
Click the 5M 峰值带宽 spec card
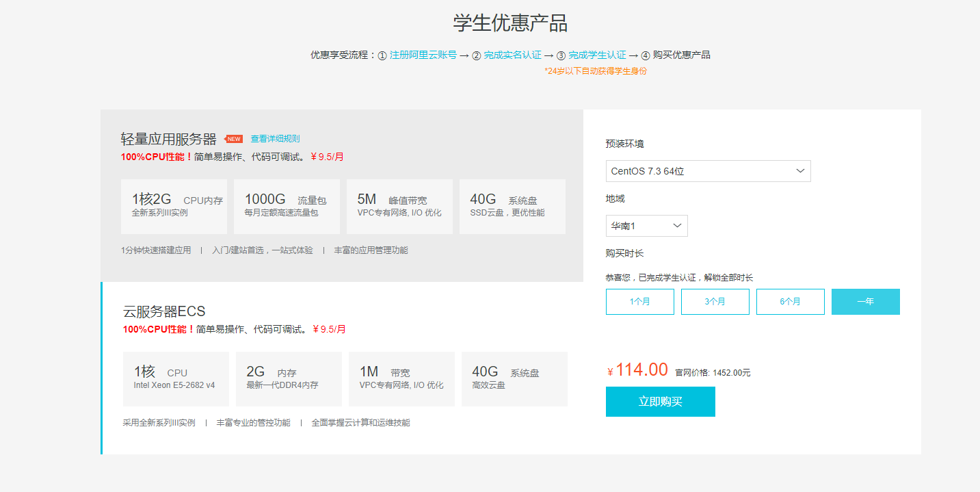(x=399, y=206)
